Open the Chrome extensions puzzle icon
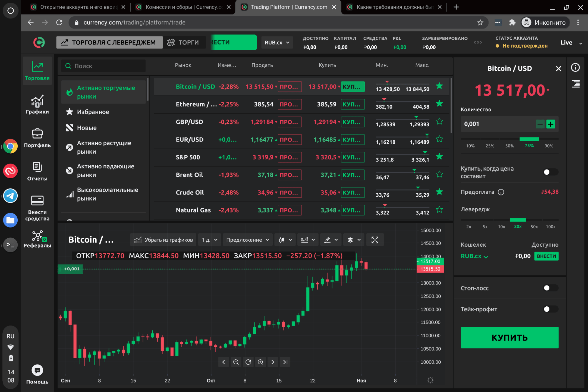The height and width of the screenshot is (392, 588). (x=512, y=22)
